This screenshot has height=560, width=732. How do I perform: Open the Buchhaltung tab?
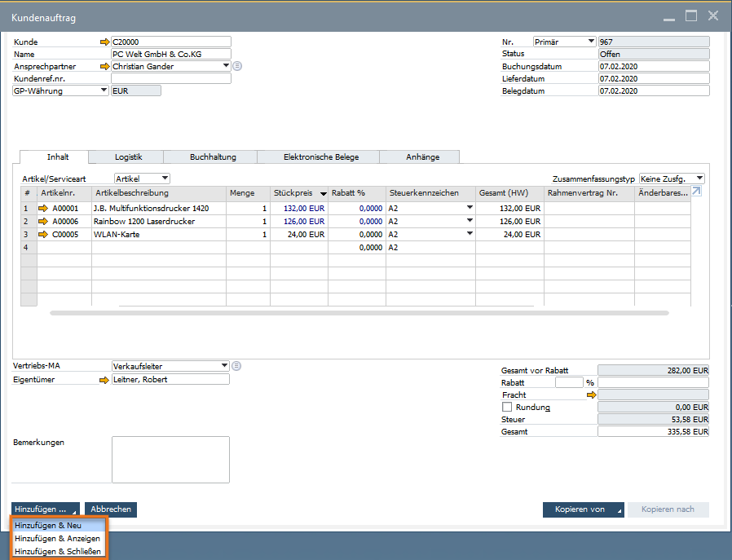[213, 157]
